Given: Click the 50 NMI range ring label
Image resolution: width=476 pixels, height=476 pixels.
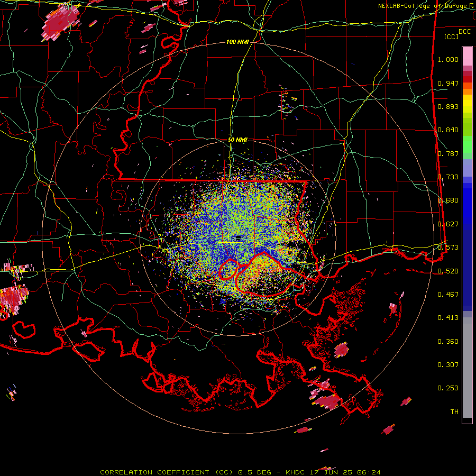Looking at the screenshot, I should point(237,140).
